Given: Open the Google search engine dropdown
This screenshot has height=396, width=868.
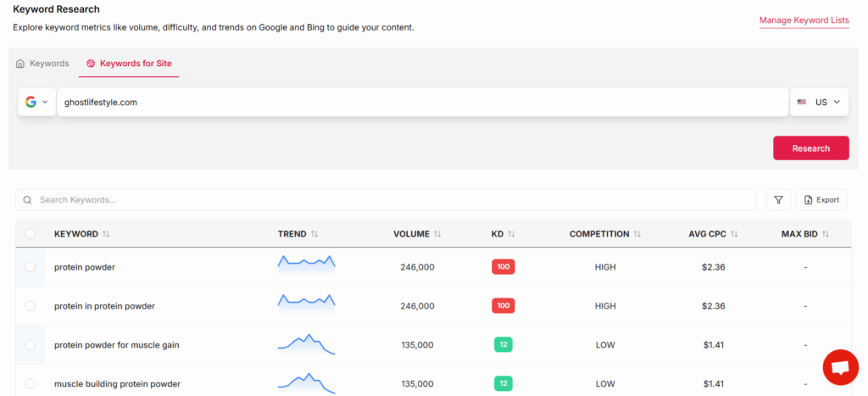Looking at the screenshot, I should coord(36,102).
